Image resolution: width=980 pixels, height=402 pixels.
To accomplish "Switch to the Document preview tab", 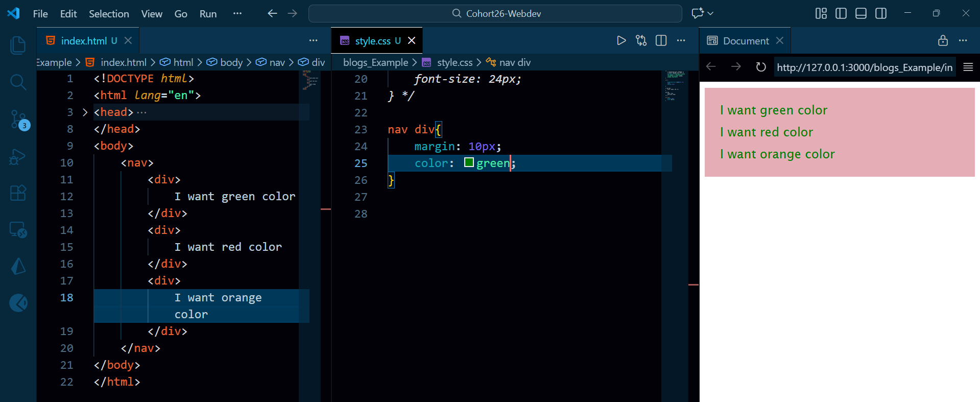I will click(x=746, y=40).
